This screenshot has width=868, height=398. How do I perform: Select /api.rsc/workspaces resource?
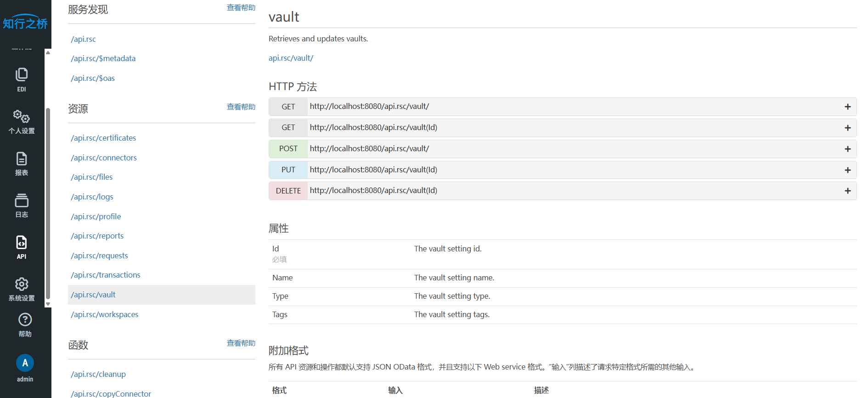point(105,314)
